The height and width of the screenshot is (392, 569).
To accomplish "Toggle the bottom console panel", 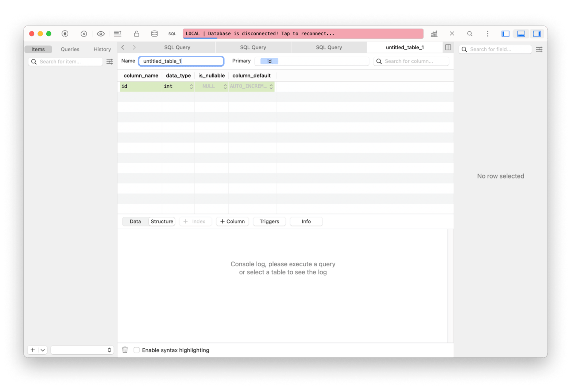I will tap(521, 34).
